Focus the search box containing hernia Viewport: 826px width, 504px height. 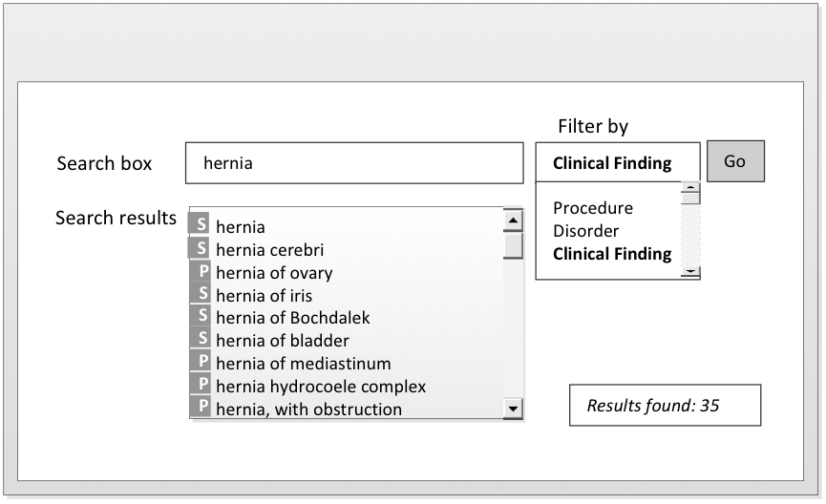coord(354,163)
